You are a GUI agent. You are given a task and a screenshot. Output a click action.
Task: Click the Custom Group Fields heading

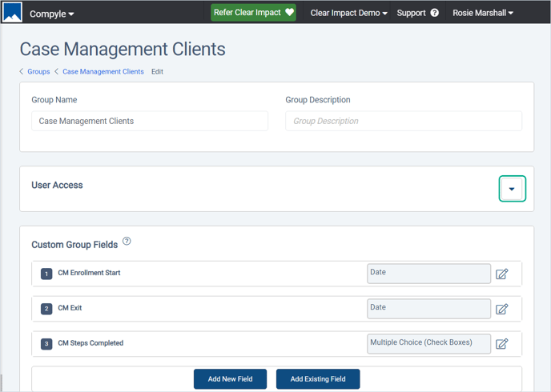pos(74,245)
